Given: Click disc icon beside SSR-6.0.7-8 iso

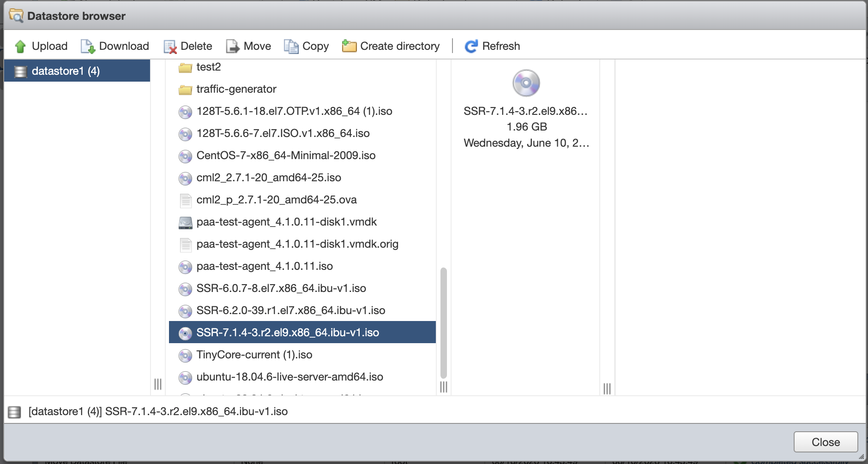Looking at the screenshot, I should click(x=185, y=289).
